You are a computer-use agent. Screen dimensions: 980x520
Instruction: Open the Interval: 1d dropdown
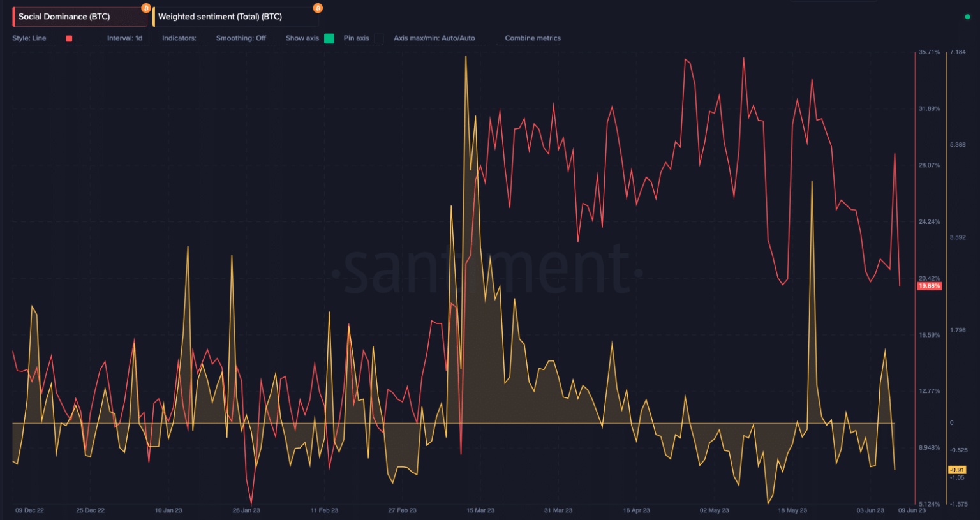[x=124, y=38]
